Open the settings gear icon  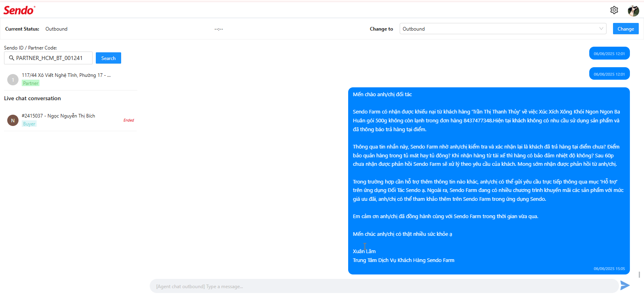point(614,10)
